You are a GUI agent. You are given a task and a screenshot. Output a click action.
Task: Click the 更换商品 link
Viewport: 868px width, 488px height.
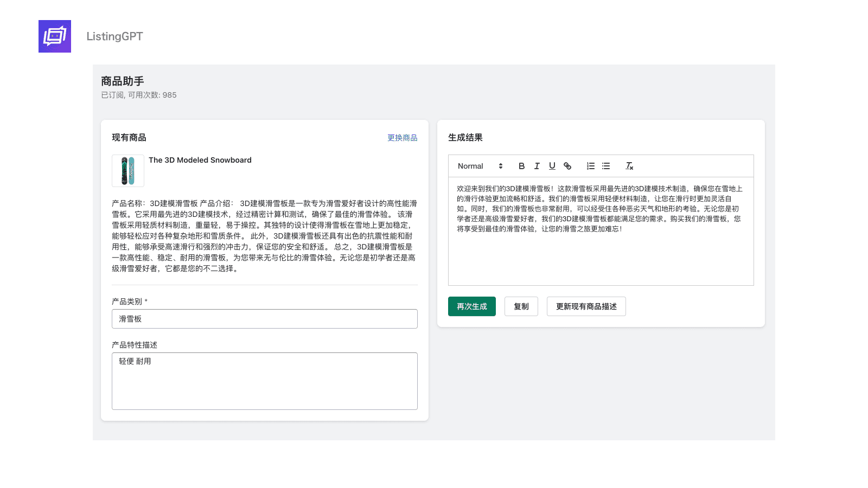[x=402, y=138]
